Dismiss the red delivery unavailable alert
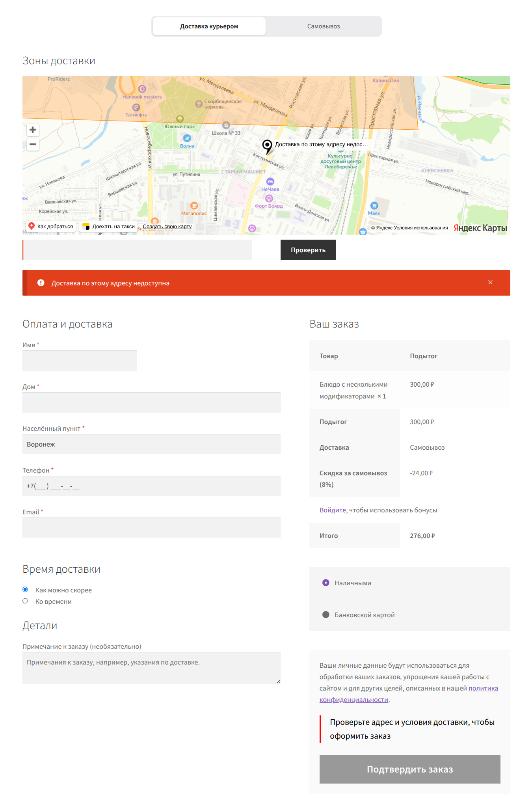Image resolution: width=532 pixels, height=808 pixels. (490, 282)
